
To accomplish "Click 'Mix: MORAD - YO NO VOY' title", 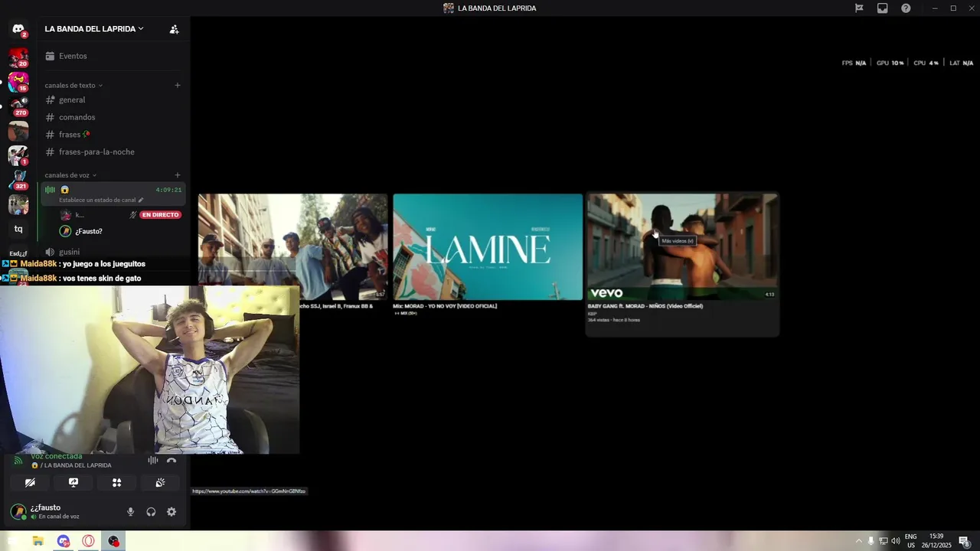I will 445,306.
